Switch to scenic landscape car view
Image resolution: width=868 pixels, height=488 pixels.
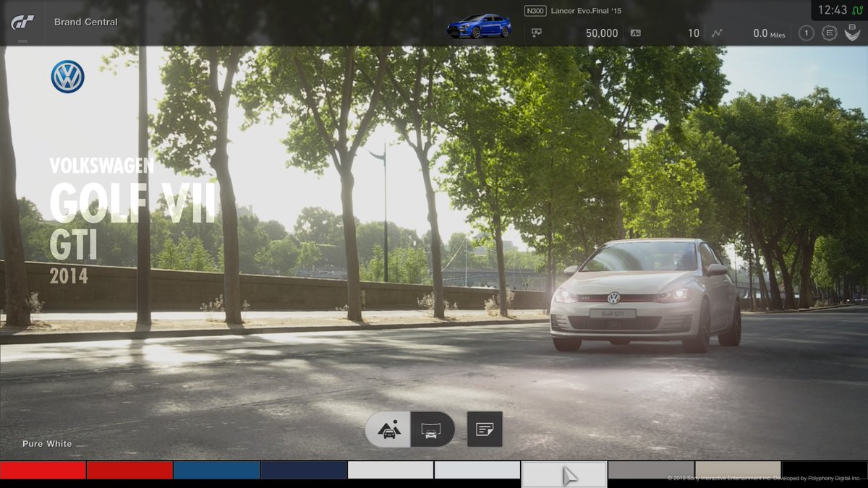click(x=389, y=429)
